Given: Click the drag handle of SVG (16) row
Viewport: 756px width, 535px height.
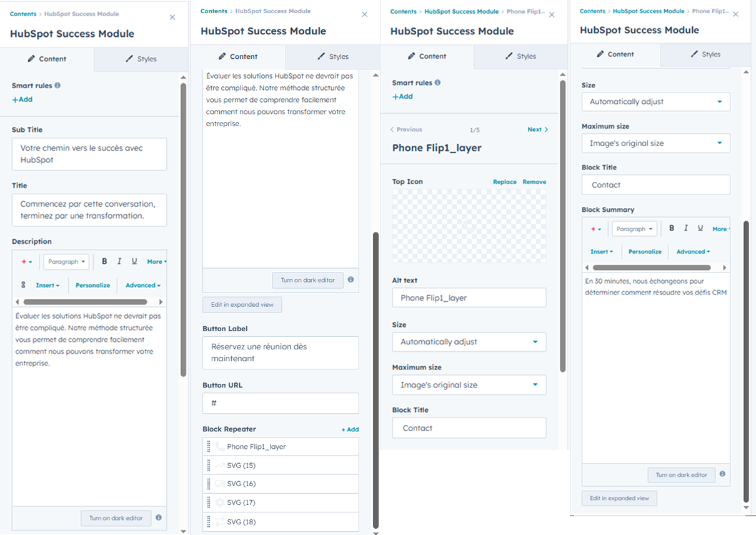Looking at the screenshot, I should click(209, 484).
